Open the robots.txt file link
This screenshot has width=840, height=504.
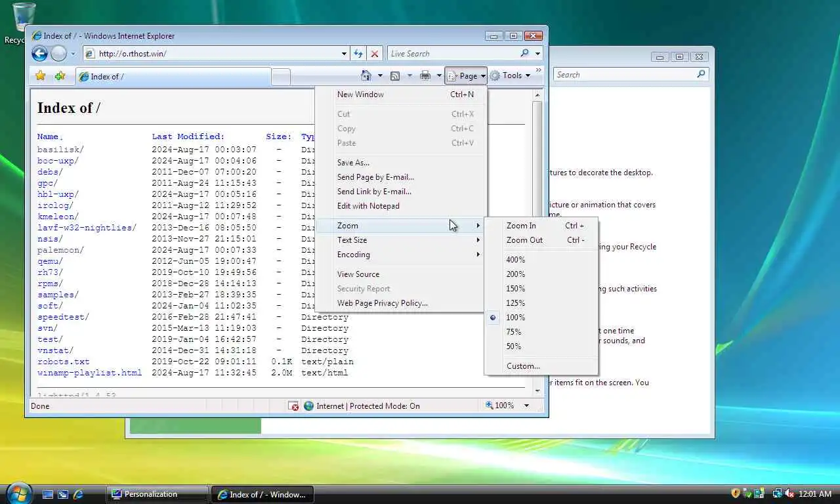pyautogui.click(x=63, y=362)
